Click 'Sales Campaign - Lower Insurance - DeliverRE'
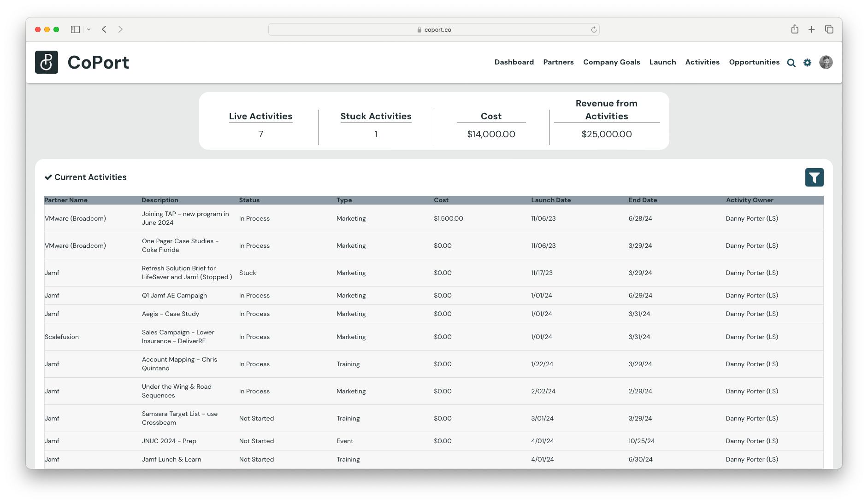Viewport: 868px width, 503px height. tap(178, 337)
